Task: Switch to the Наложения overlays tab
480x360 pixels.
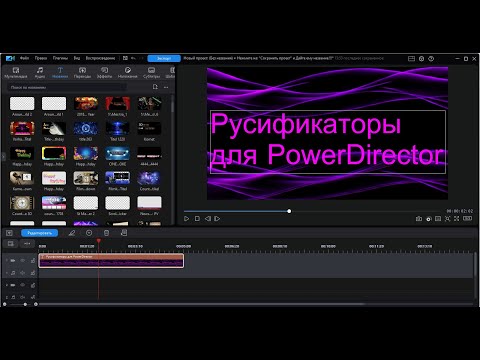Action: click(127, 73)
